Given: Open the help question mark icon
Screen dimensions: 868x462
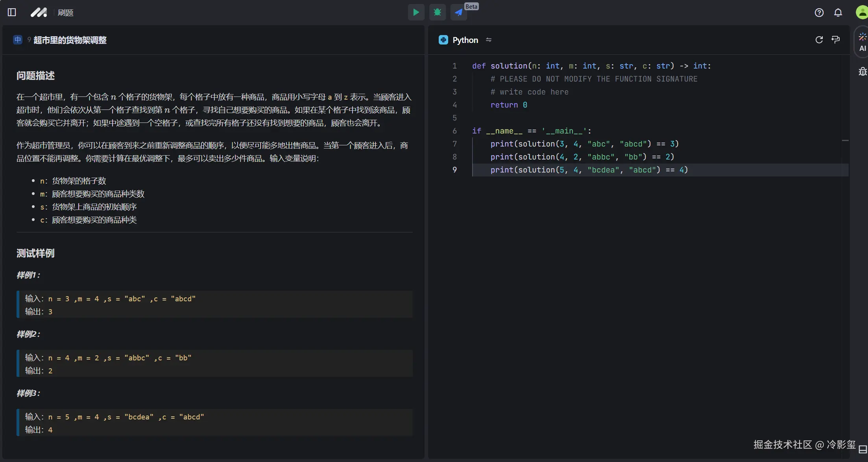Looking at the screenshot, I should tap(819, 13).
